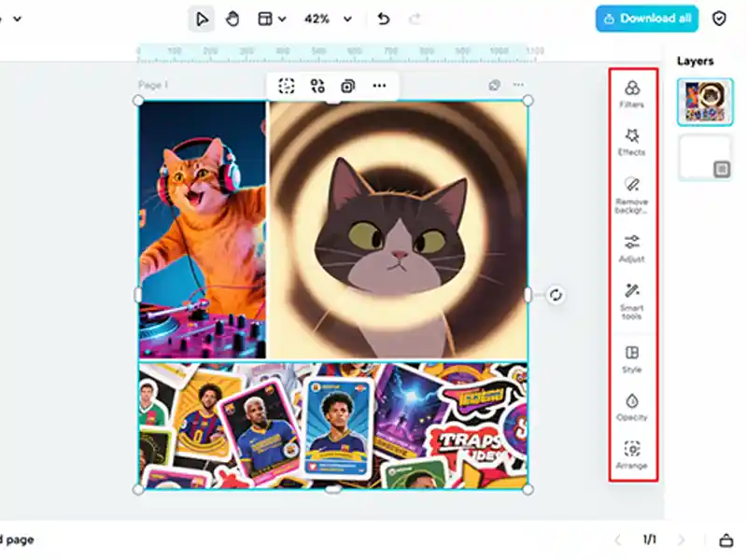Image resolution: width=747 pixels, height=560 pixels.
Task: Click the crop icon in floating toolbar
Action: [287, 86]
